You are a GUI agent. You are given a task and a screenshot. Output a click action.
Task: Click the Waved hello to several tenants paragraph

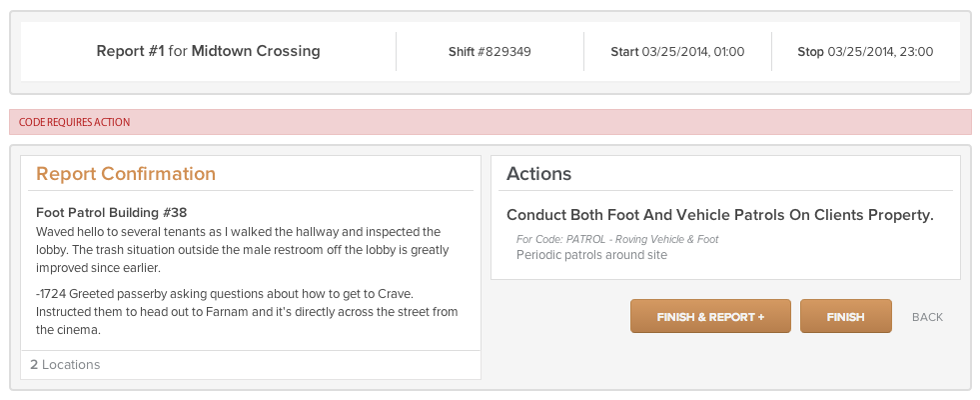[x=243, y=250]
